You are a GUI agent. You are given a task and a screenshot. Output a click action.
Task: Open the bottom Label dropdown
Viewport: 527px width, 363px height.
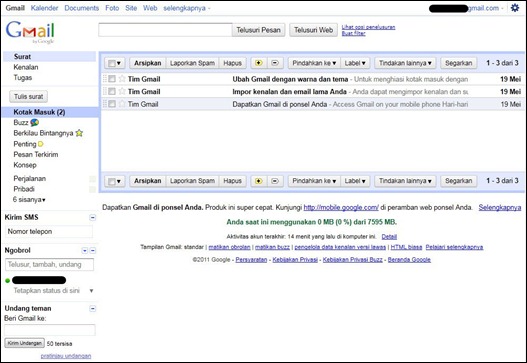(355, 181)
